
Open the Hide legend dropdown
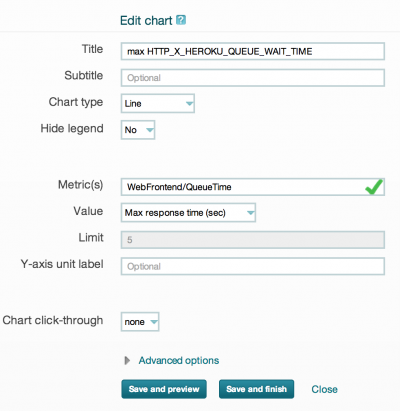(138, 130)
